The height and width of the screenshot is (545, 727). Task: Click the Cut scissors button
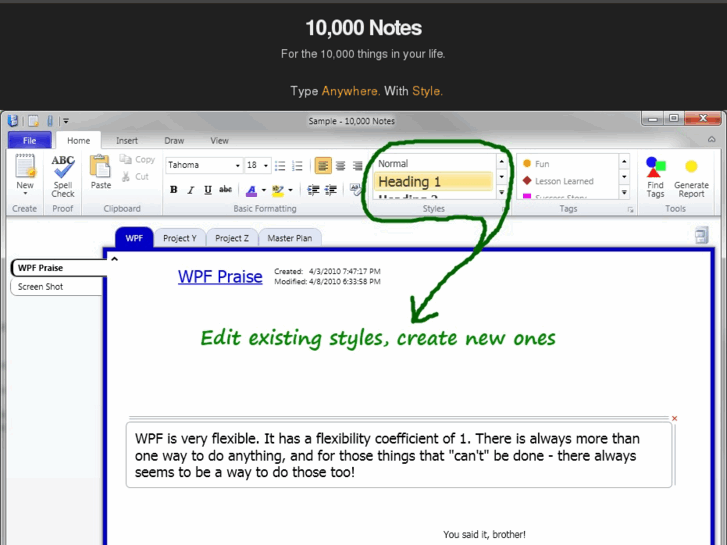135,177
